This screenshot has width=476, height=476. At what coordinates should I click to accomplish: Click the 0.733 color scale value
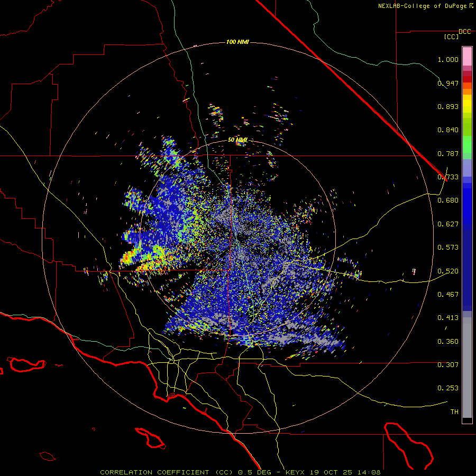448,177
